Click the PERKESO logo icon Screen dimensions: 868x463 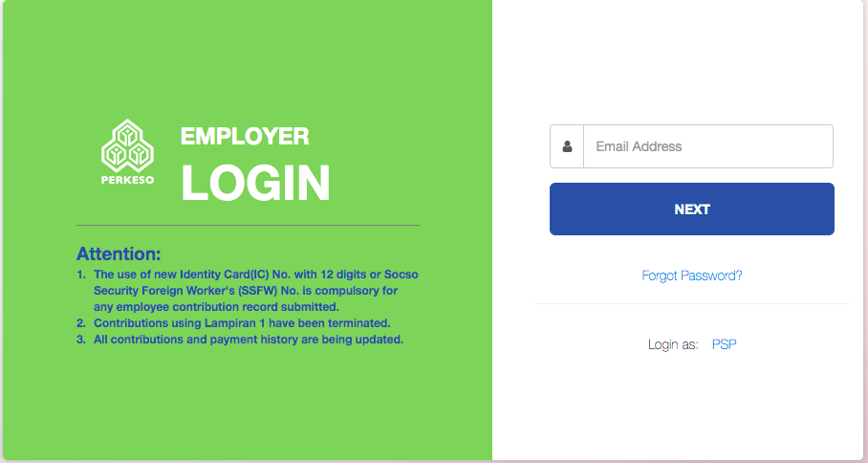127,145
